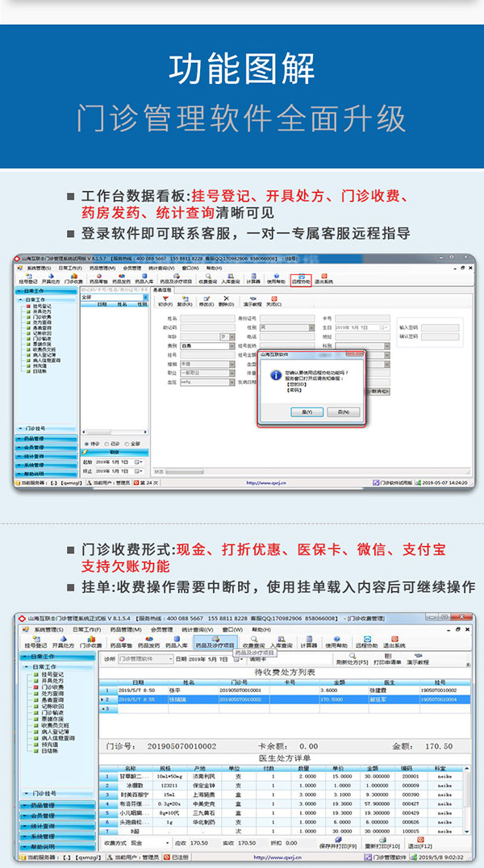Open 药品管理(M) menu in 挂号 window
The height and width of the screenshot is (868, 484).
(x=103, y=268)
